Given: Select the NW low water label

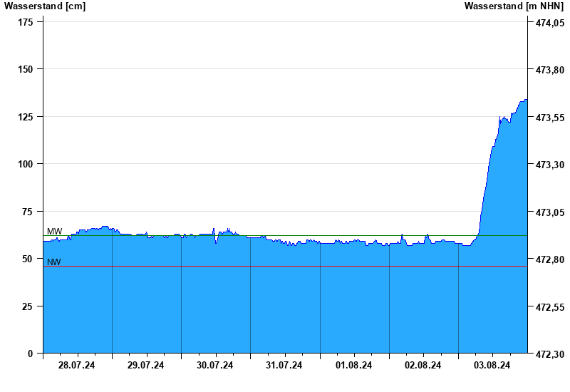Looking at the screenshot, I should [x=54, y=262].
